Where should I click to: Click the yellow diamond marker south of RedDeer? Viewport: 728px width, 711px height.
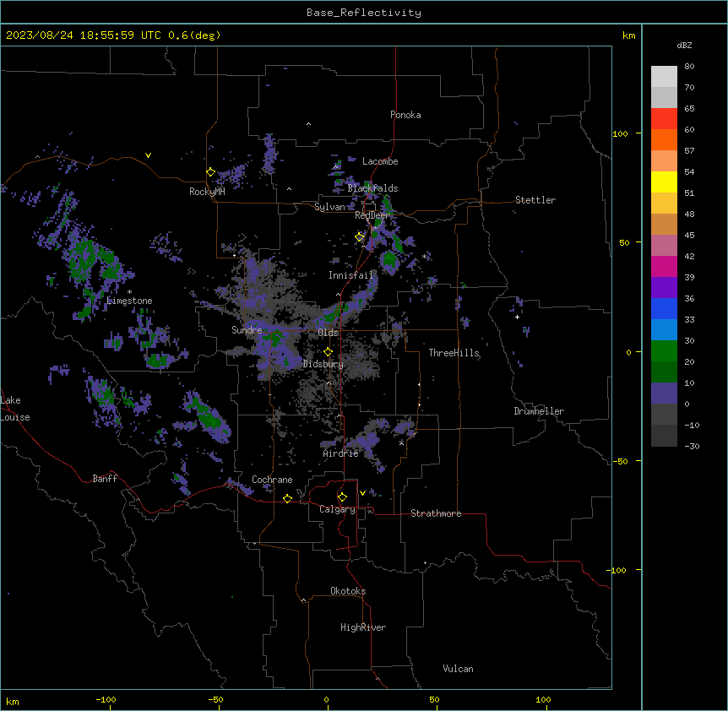pyautogui.click(x=360, y=237)
